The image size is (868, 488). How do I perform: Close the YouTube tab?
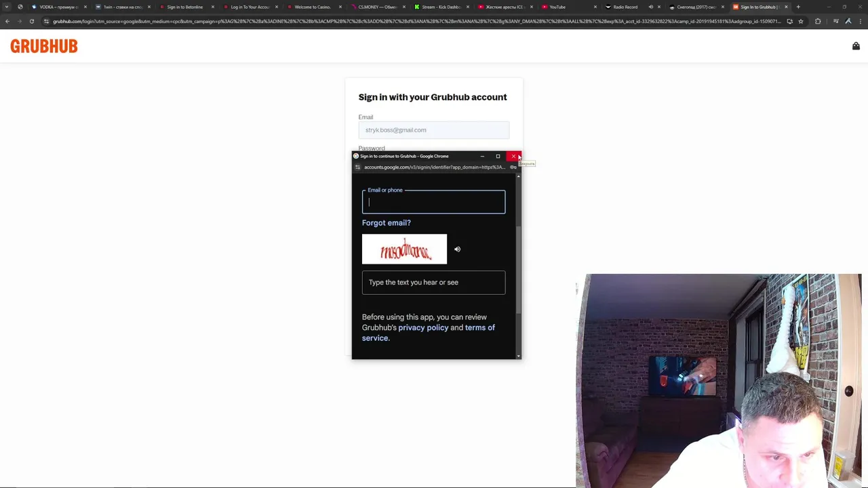tap(595, 7)
